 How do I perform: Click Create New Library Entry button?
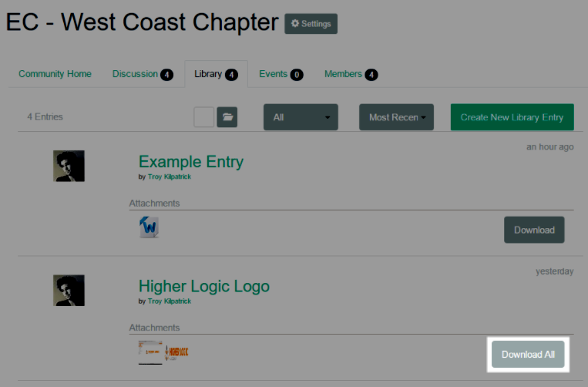pos(512,117)
